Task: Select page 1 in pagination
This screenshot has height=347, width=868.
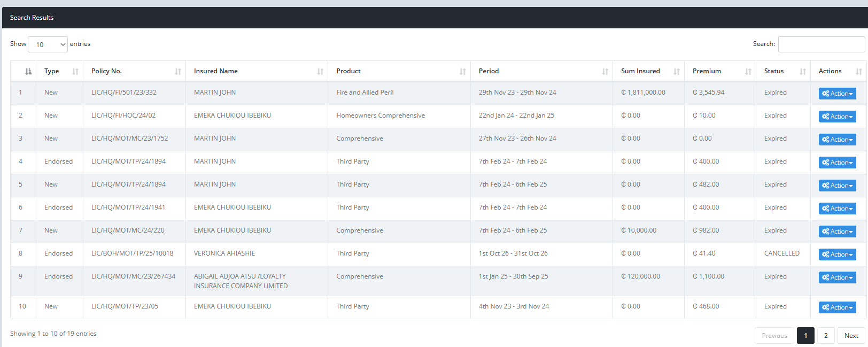Action: (805, 336)
